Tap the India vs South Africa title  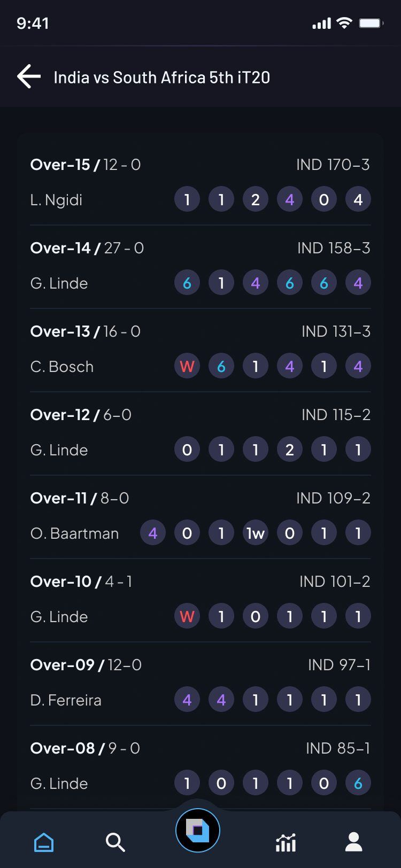pyautogui.click(x=162, y=77)
